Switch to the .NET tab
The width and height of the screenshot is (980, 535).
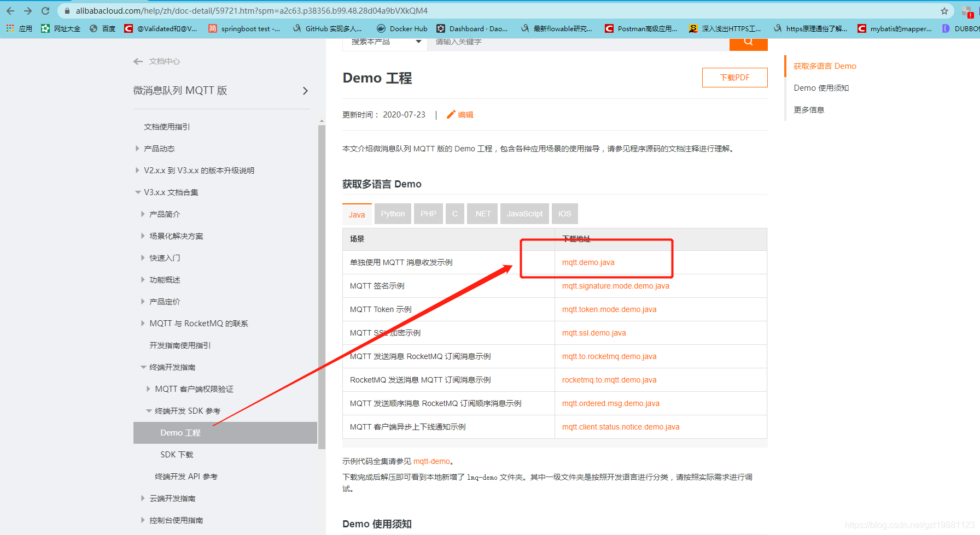click(482, 214)
